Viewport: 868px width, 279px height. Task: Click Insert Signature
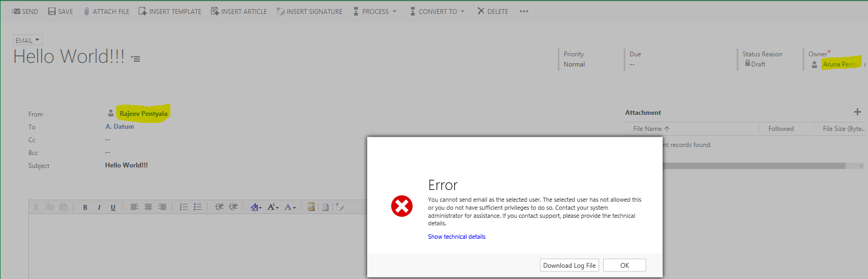pos(309,11)
